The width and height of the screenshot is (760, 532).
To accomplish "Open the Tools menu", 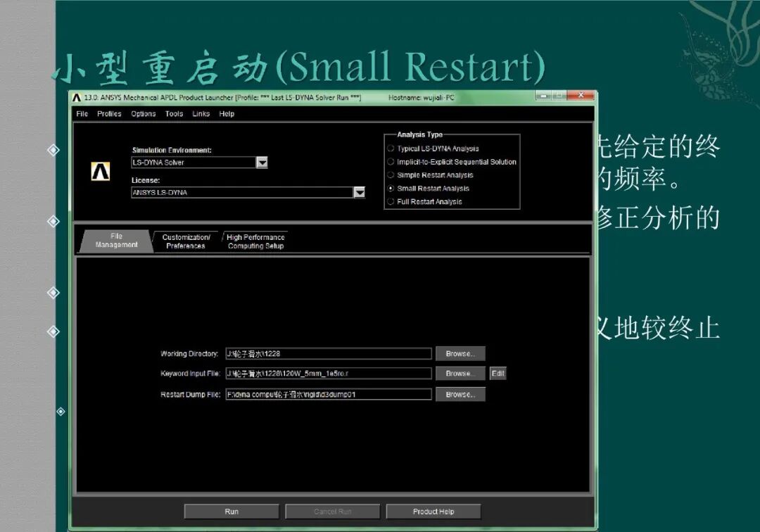I will 174,114.
